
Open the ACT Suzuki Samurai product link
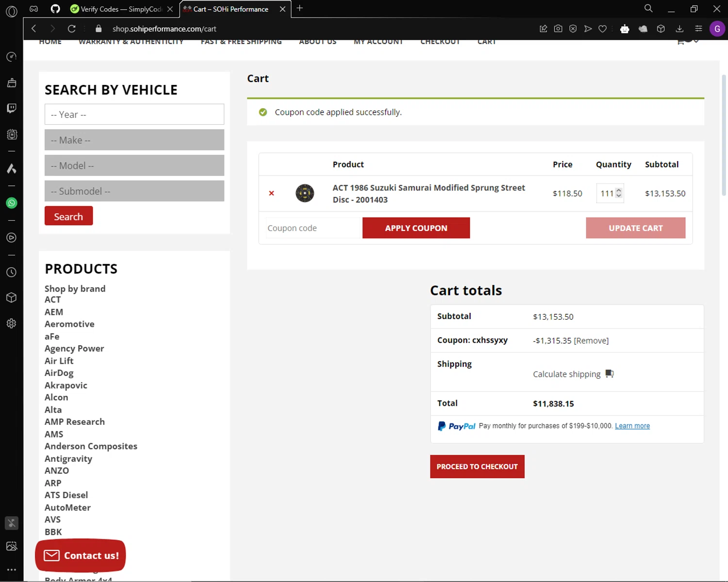click(429, 194)
